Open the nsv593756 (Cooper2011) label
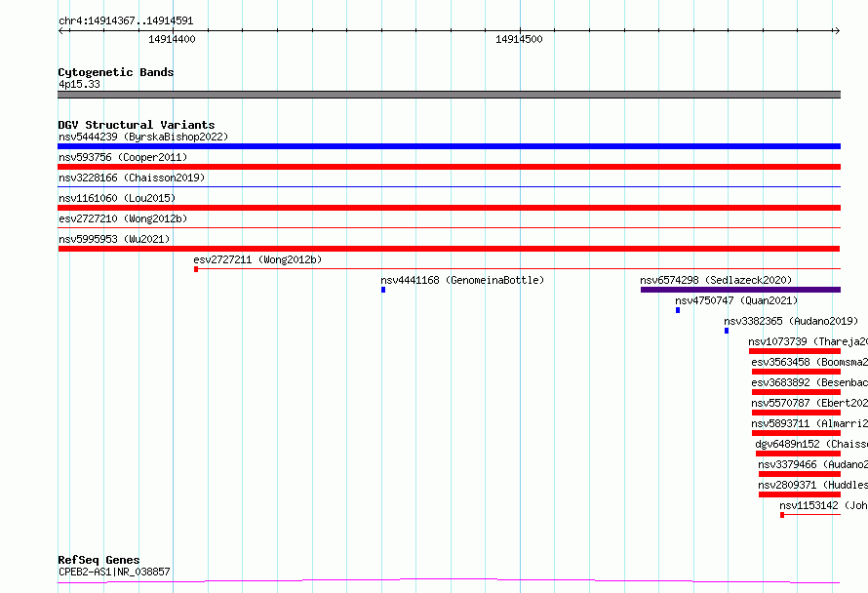Screen dimensions: 868x593 [123, 157]
